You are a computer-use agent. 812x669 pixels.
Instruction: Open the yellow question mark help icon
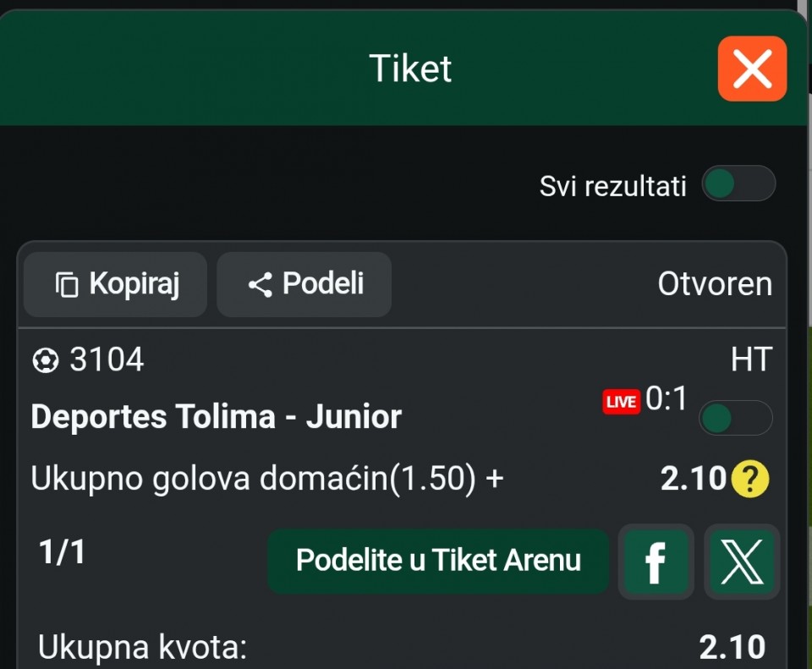[749, 480]
